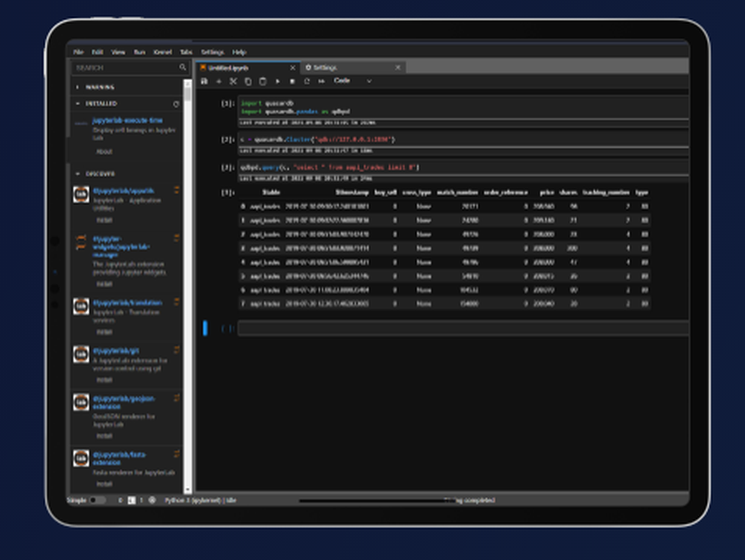Image resolution: width=745 pixels, height=560 pixels.
Task: Copy the selected cell via toolbar icon
Action: [248, 81]
